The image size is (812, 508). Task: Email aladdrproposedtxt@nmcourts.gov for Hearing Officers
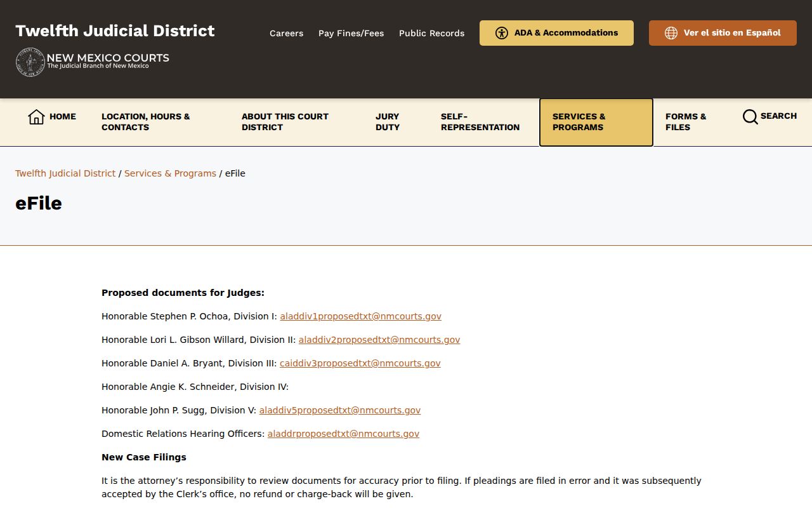tap(343, 434)
